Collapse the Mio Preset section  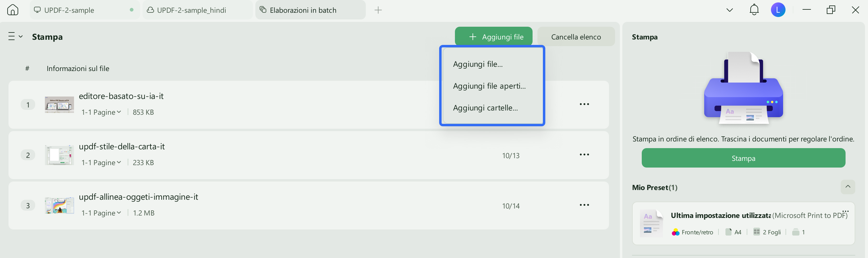tap(848, 187)
